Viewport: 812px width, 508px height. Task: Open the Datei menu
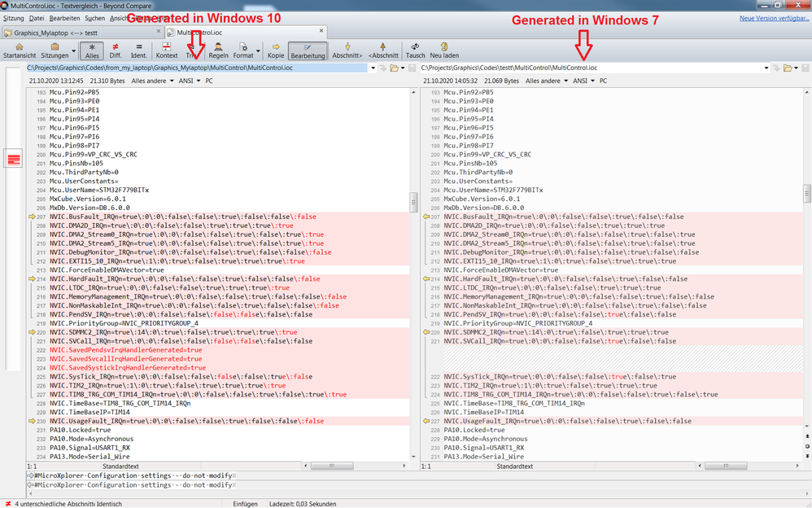37,18
